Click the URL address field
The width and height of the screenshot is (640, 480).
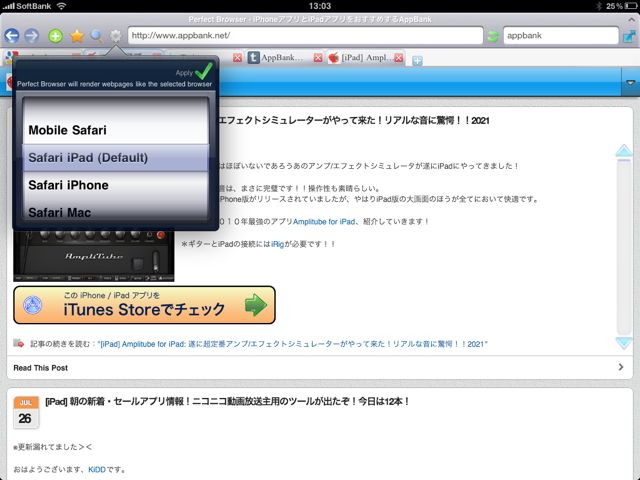(x=305, y=36)
